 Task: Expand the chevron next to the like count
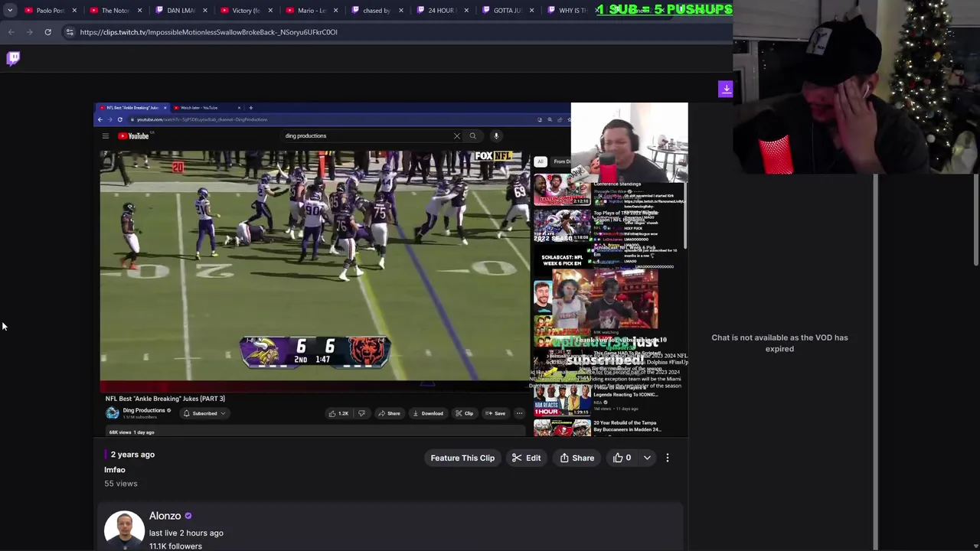647,458
